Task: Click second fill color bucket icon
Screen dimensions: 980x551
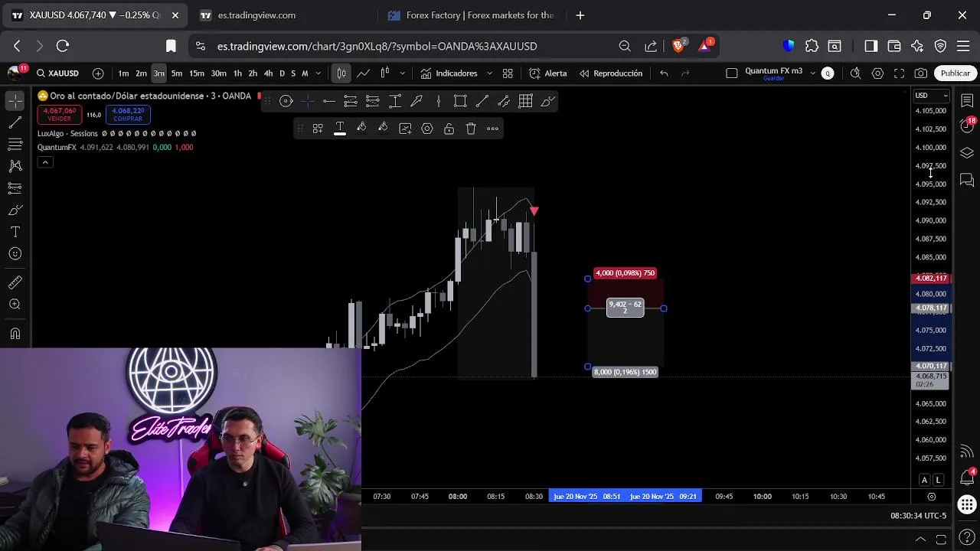Action: [x=383, y=129]
